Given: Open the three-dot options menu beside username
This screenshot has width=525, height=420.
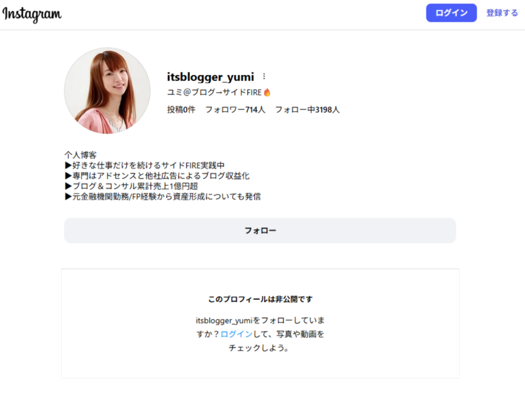Looking at the screenshot, I should tap(264, 76).
